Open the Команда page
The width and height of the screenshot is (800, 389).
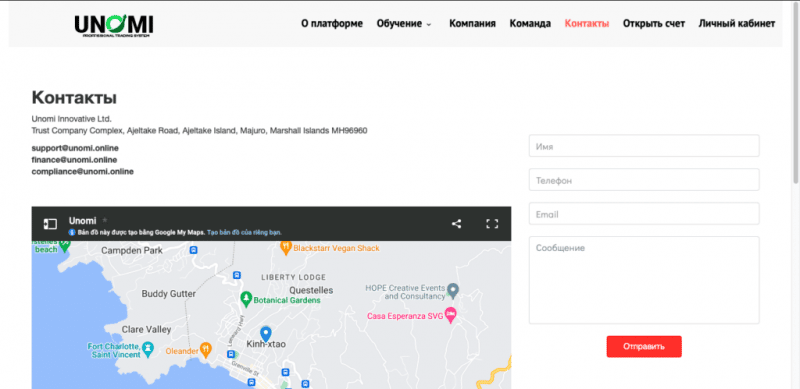pos(530,23)
